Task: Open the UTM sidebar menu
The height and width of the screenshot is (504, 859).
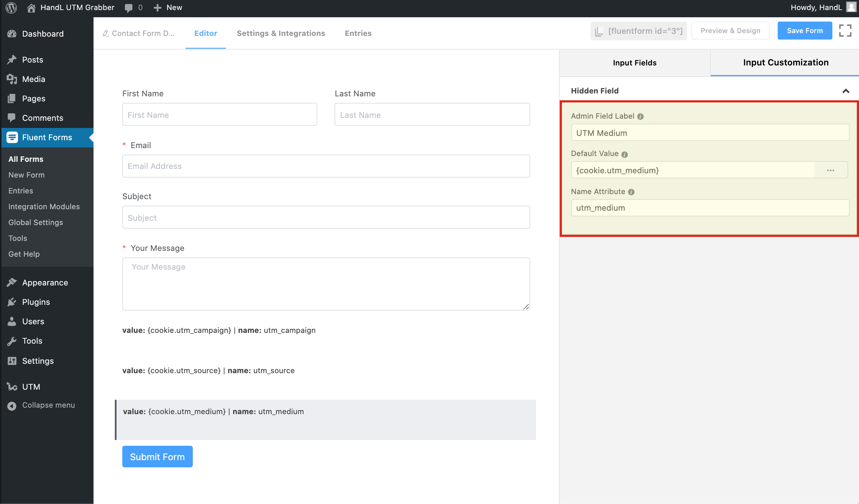Action: click(x=31, y=387)
